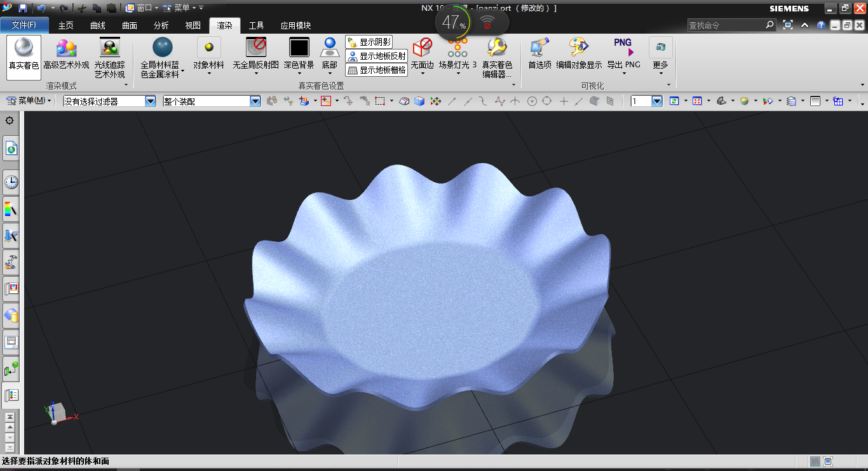Expand the 可视化 group arrow

click(x=669, y=85)
